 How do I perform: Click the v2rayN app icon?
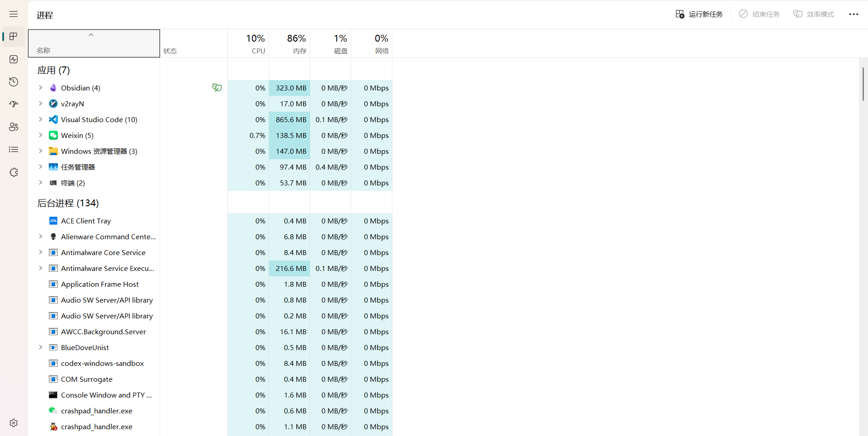pyautogui.click(x=53, y=104)
